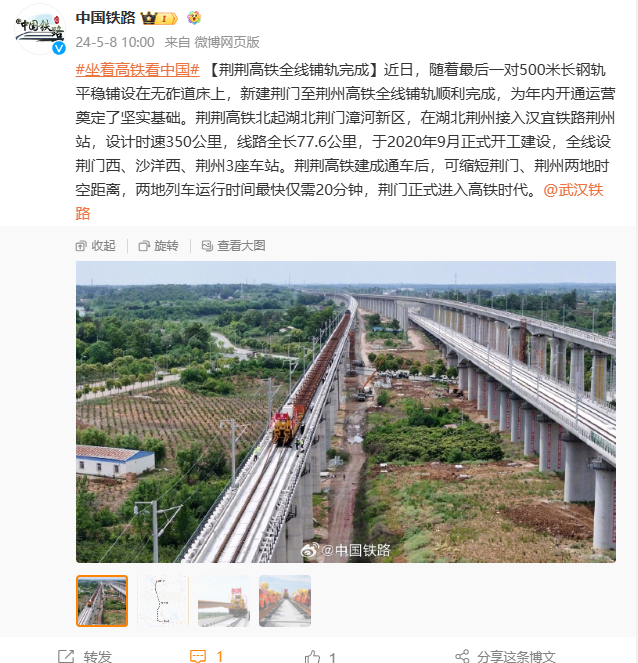Click the main railway viaduct photo
Image resolution: width=638 pixels, height=663 pixels.
click(x=346, y=412)
